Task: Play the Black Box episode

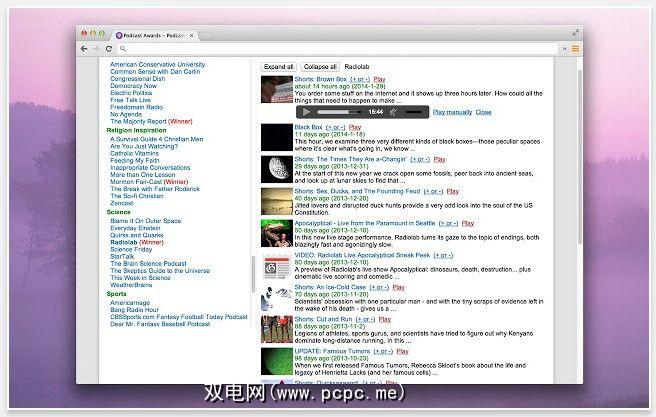Action: point(355,127)
